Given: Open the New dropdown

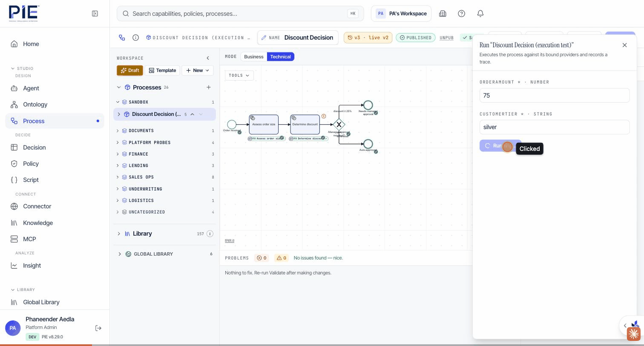Looking at the screenshot, I should pyautogui.click(x=197, y=70).
